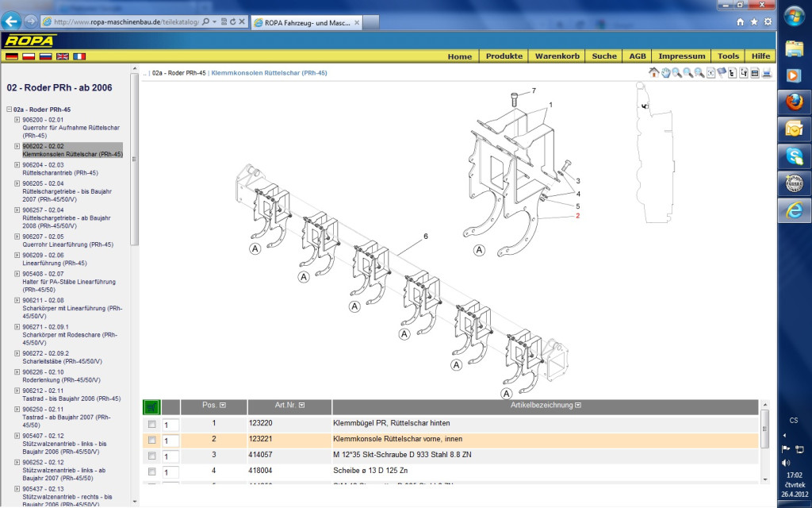This screenshot has width=812, height=508.
Task: Click the house icon in the diagram toolbar
Action: (653, 73)
